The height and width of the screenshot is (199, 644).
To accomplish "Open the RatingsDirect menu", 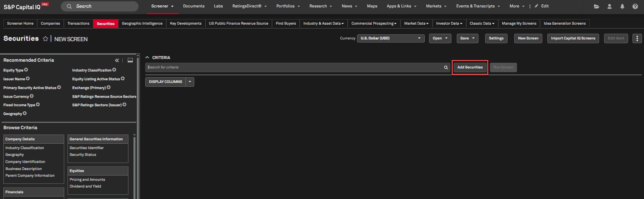I will point(249,6).
